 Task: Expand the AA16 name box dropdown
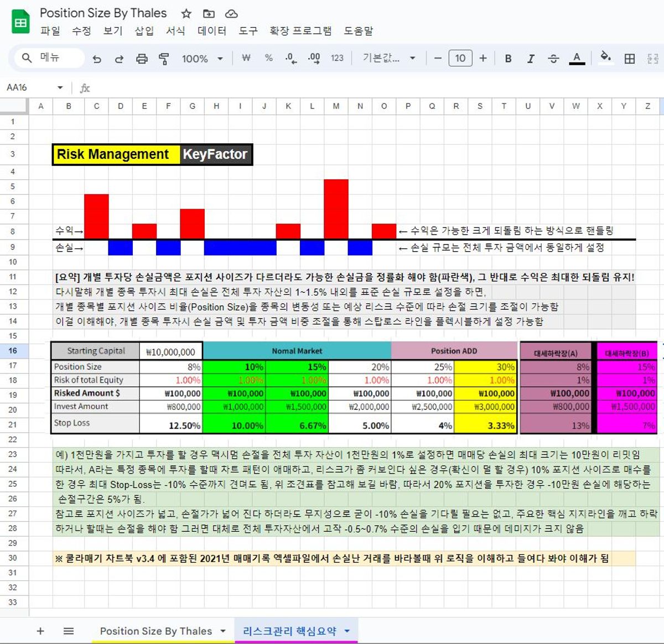[60, 88]
